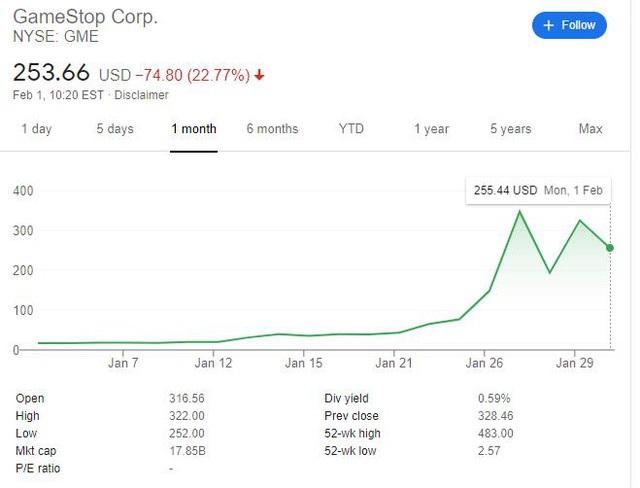
Task: Show the Max range chart
Action: tap(590, 129)
